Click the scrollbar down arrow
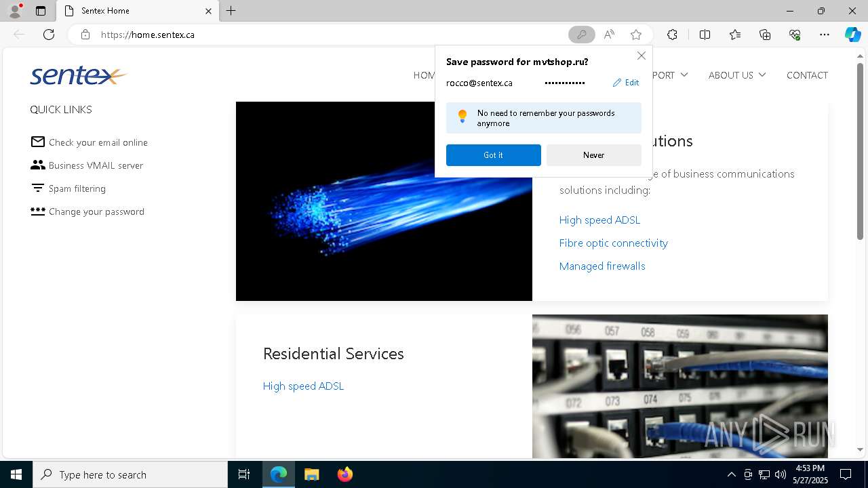 (860, 449)
